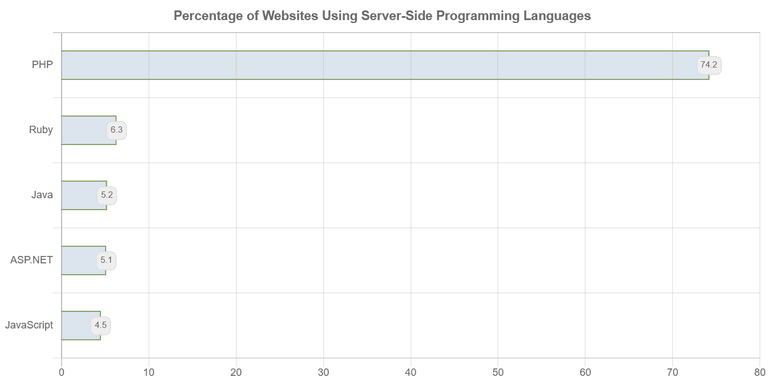Select the 0 axis tick label

coord(62,373)
